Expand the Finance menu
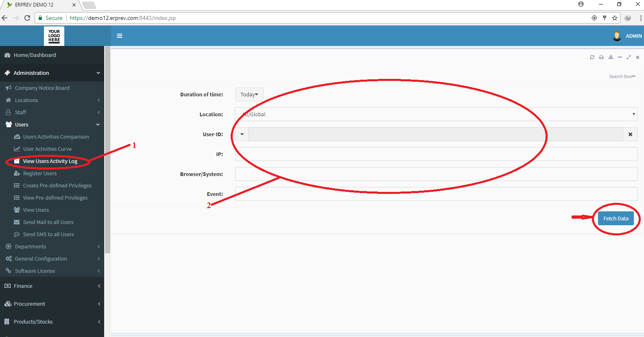Image resolution: width=644 pixels, height=337 pixels. tap(52, 286)
